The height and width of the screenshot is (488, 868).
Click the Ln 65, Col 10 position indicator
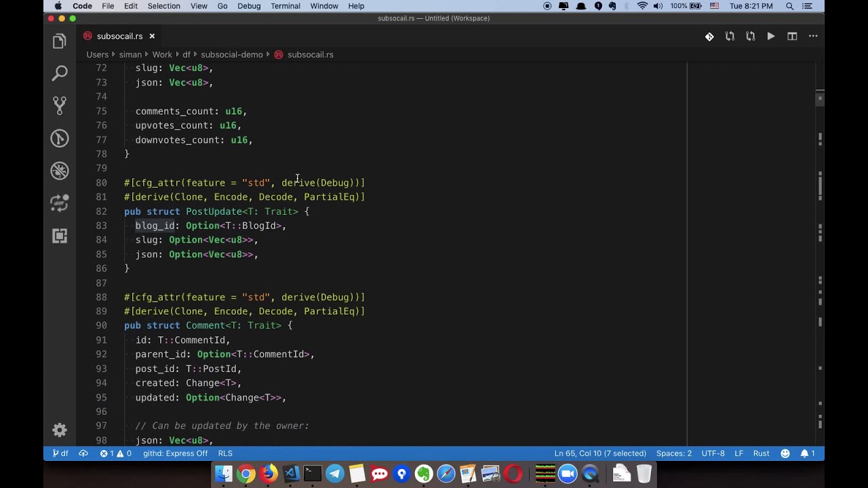[x=600, y=453]
